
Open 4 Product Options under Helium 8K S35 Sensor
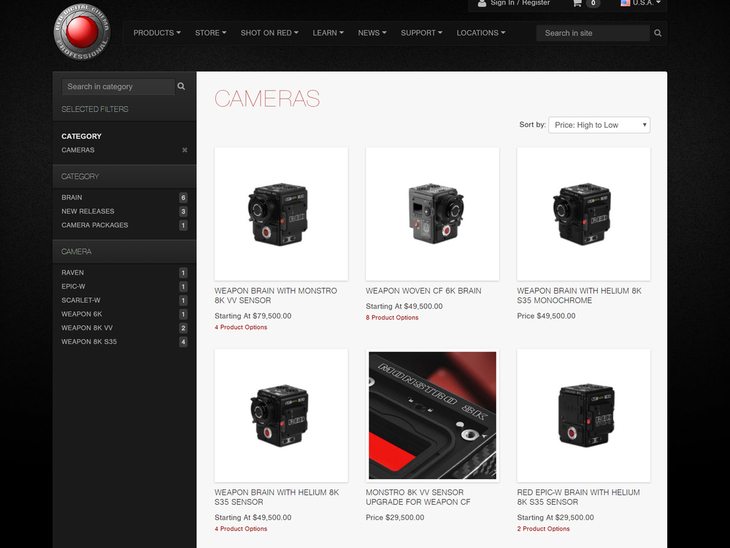(241, 529)
